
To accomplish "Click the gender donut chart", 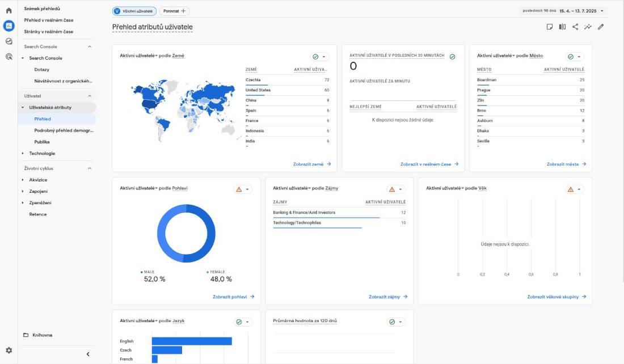I will pyautogui.click(x=186, y=234).
